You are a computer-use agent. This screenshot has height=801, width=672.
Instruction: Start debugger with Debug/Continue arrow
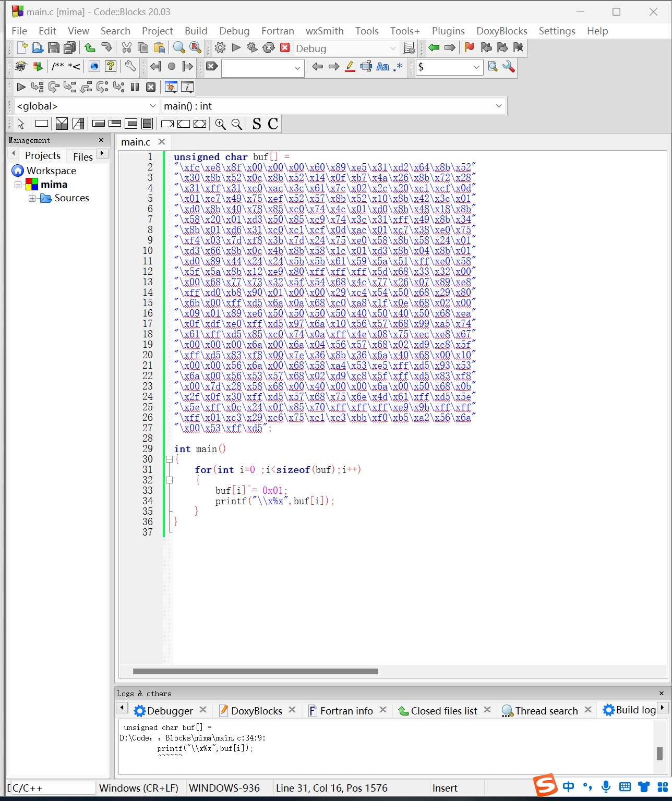point(21,87)
